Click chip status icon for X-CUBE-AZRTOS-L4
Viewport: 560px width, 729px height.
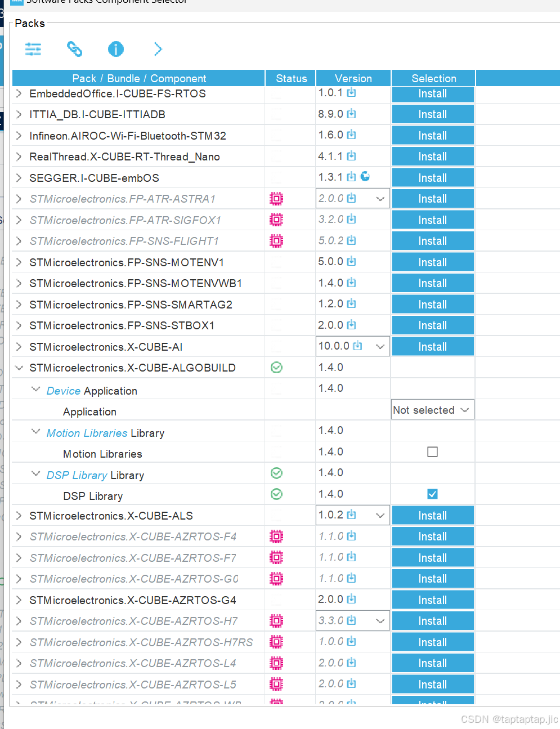pyautogui.click(x=276, y=663)
